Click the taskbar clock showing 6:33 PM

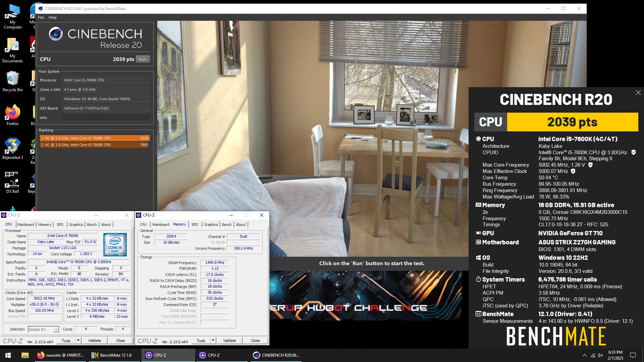[x=615, y=355]
